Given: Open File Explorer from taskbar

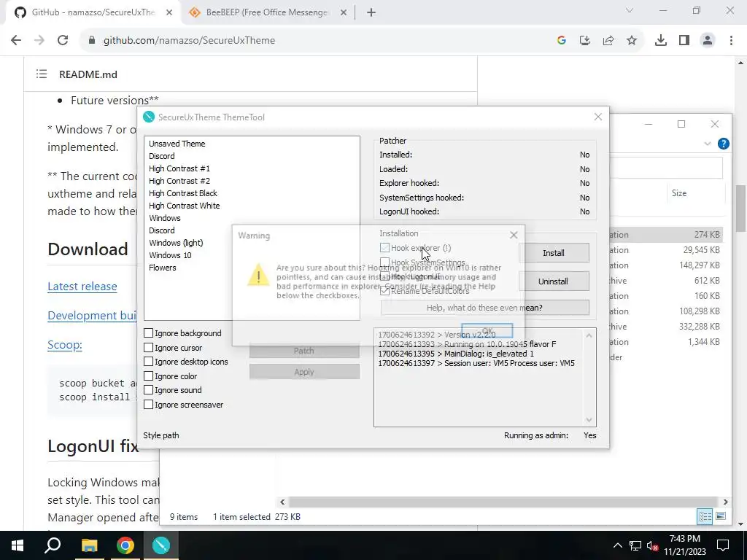Looking at the screenshot, I should (x=89, y=545).
